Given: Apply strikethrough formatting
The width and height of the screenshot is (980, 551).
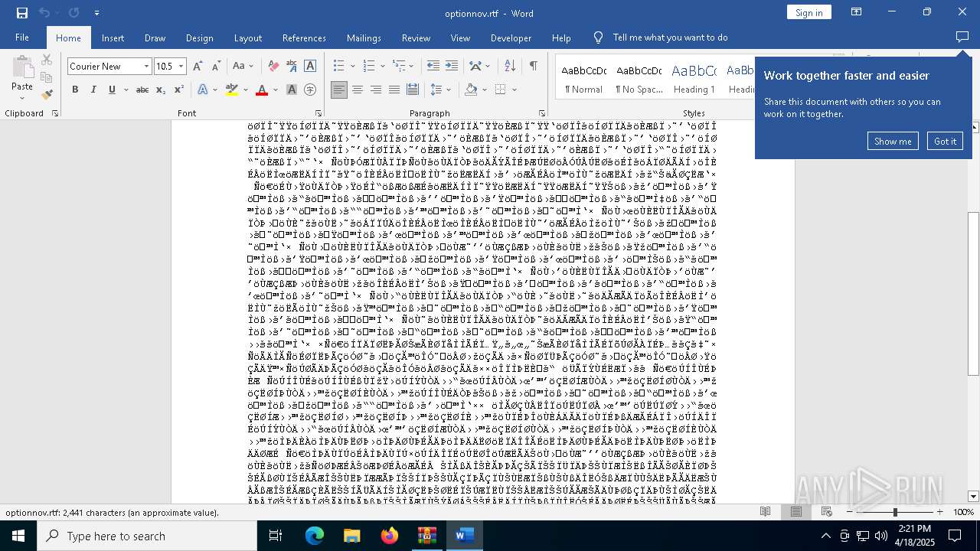Looking at the screenshot, I should (142, 90).
